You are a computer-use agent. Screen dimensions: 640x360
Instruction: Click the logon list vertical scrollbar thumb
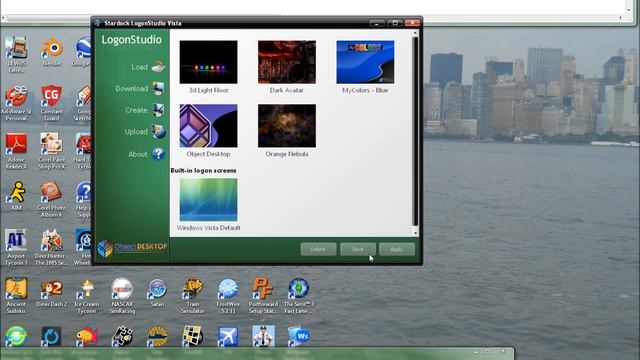pyautogui.click(x=415, y=131)
